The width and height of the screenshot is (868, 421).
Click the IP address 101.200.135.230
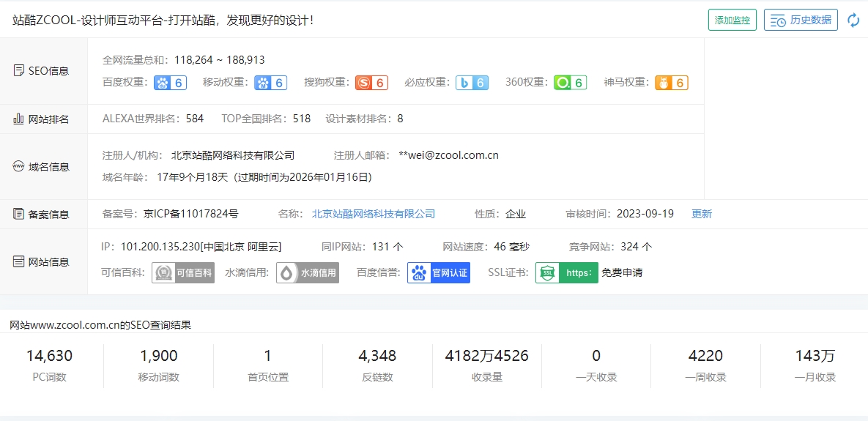point(160,247)
